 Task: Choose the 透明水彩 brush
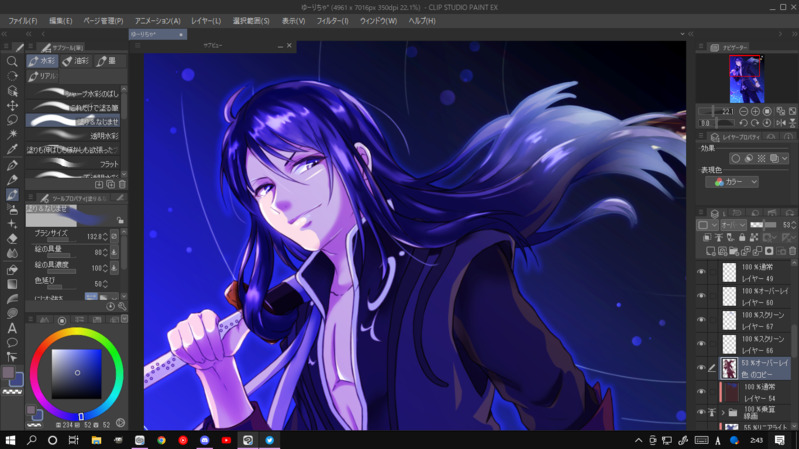[x=73, y=136]
